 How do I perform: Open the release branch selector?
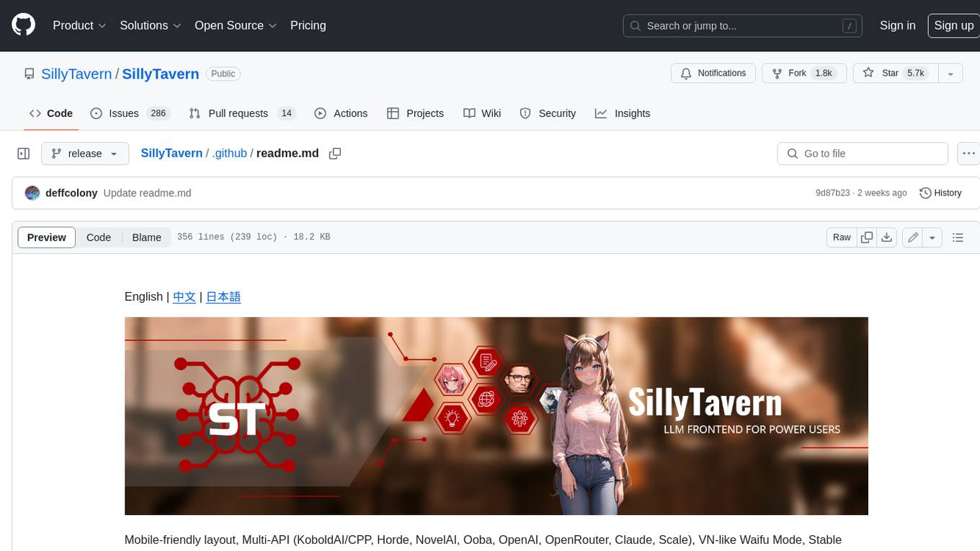point(85,154)
